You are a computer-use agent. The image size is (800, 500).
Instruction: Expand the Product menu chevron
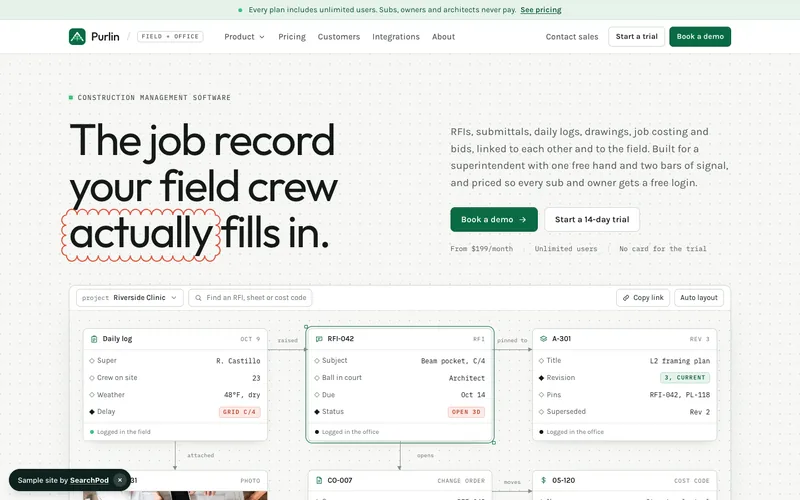click(x=262, y=37)
